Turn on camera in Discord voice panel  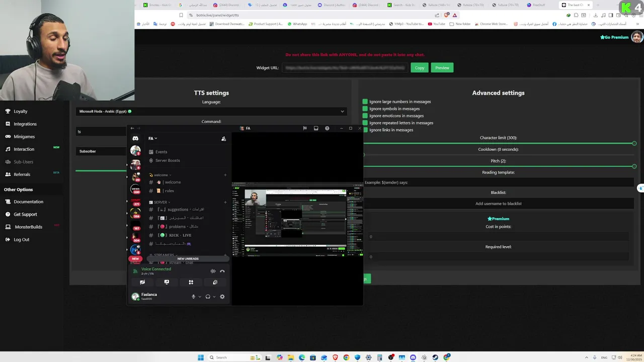click(x=142, y=282)
